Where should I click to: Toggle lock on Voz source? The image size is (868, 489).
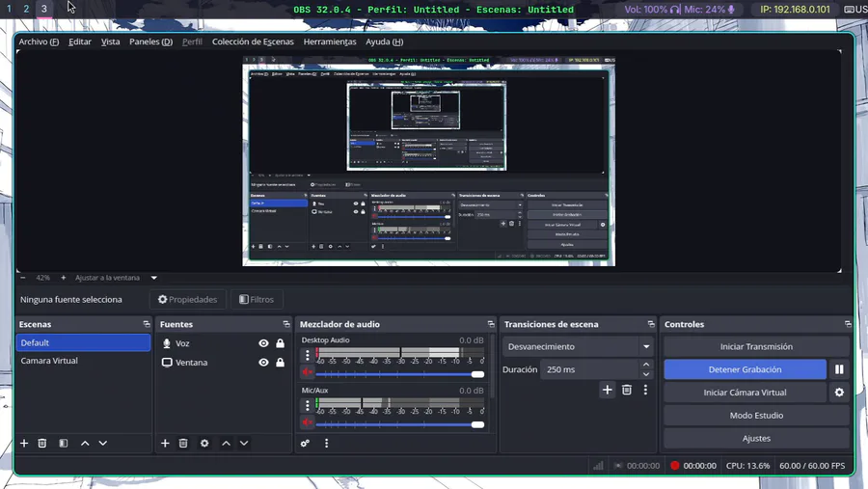tap(280, 343)
